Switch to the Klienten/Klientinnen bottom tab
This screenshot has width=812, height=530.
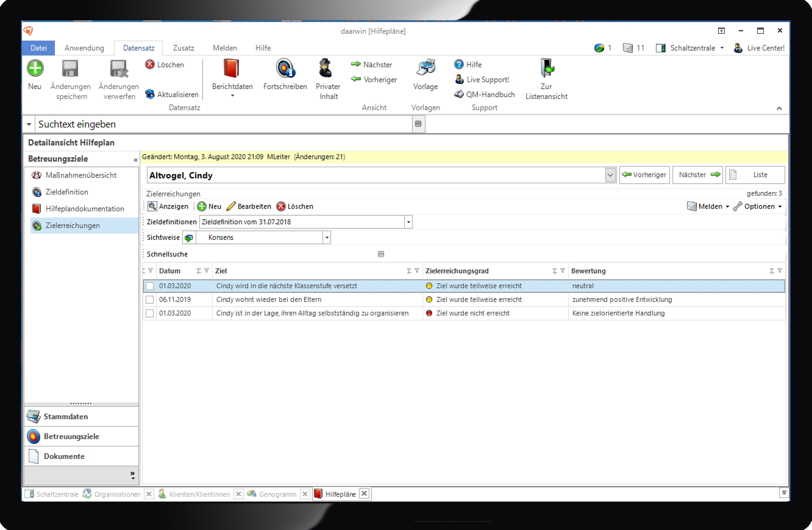pos(195,494)
